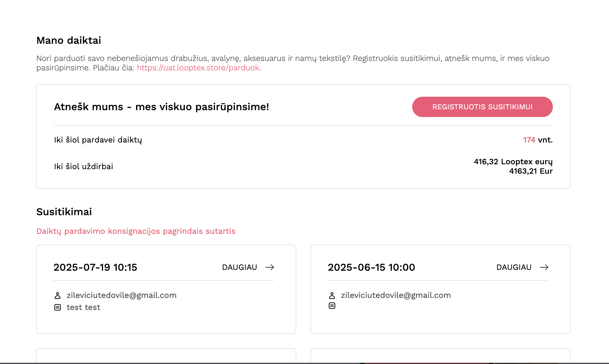Open DAUGIAU for the 2025-06-15 10:00 appointment

(x=522, y=267)
